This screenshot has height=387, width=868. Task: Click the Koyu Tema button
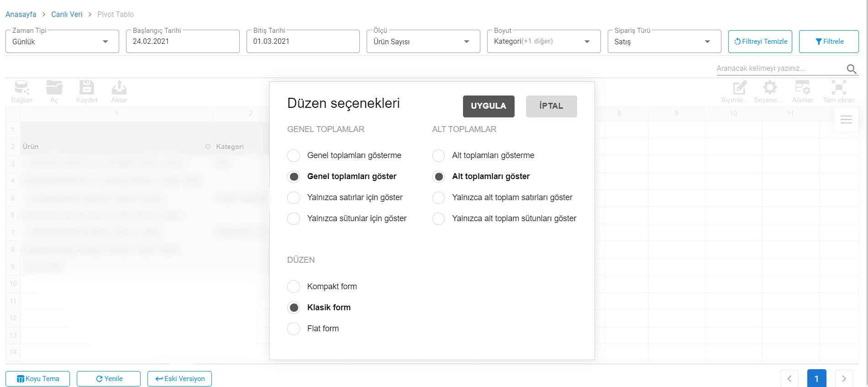pos(38,379)
